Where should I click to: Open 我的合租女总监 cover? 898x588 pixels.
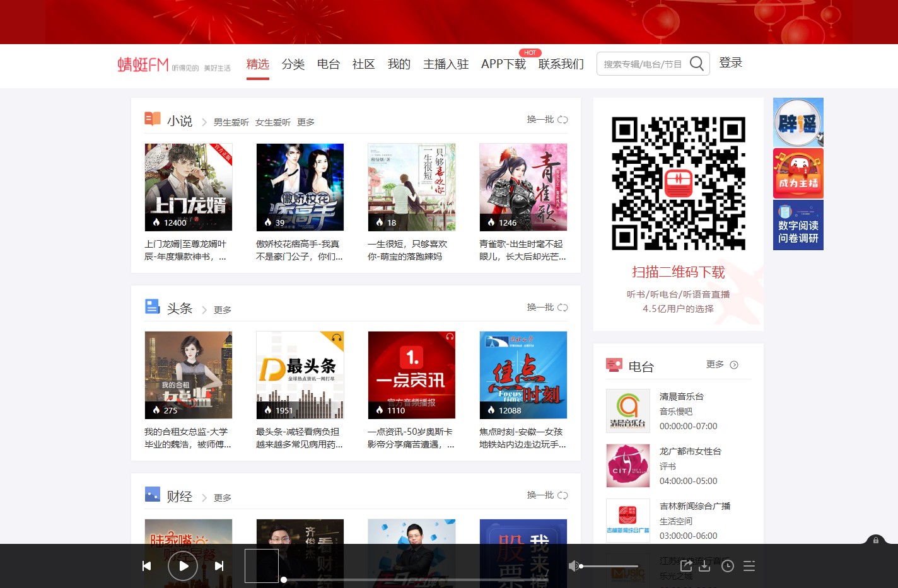pyautogui.click(x=189, y=375)
